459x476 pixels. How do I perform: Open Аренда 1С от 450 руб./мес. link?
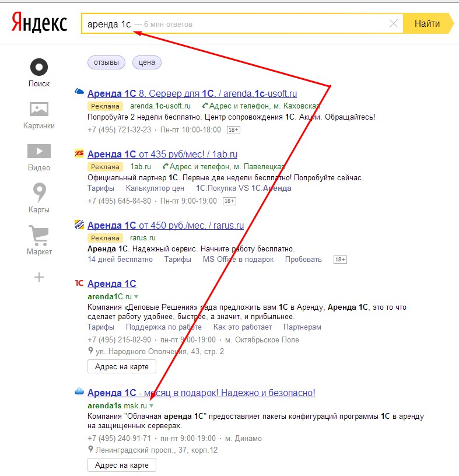166,225
